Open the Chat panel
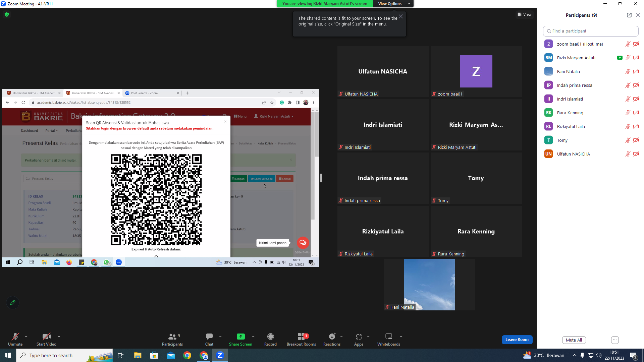Viewport: 644px width, 362px height. [x=209, y=339]
